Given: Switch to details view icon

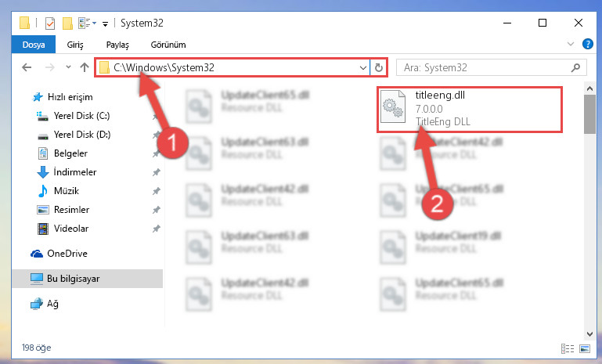Looking at the screenshot, I should 568,348.
